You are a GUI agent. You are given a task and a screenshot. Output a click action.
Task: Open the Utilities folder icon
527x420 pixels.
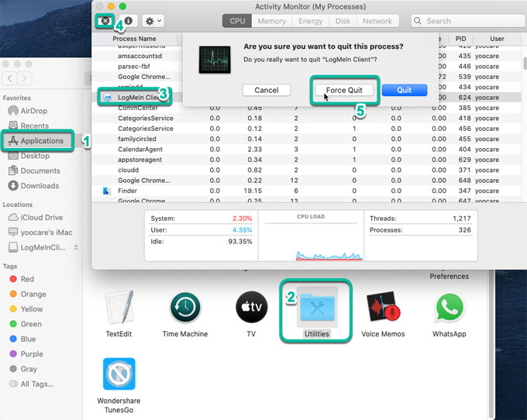click(316, 308)
